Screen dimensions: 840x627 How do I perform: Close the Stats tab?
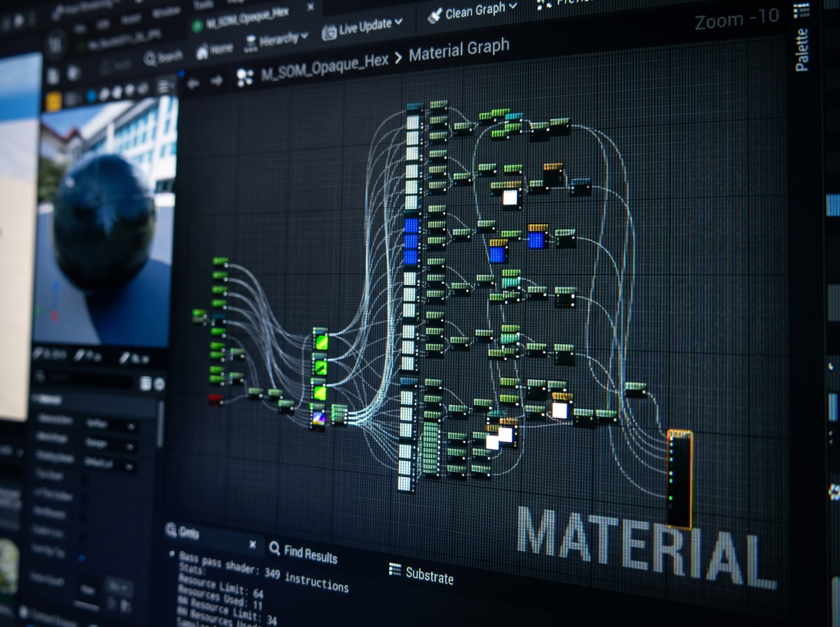coord(253,544)
